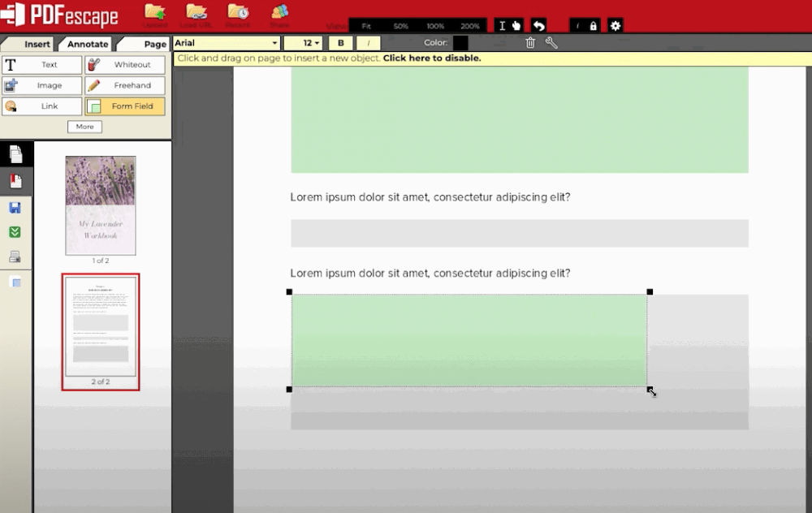Toggle italic text formatting
Screen dimensions: 812x513
pyautogui.click(x=369, y=42)
